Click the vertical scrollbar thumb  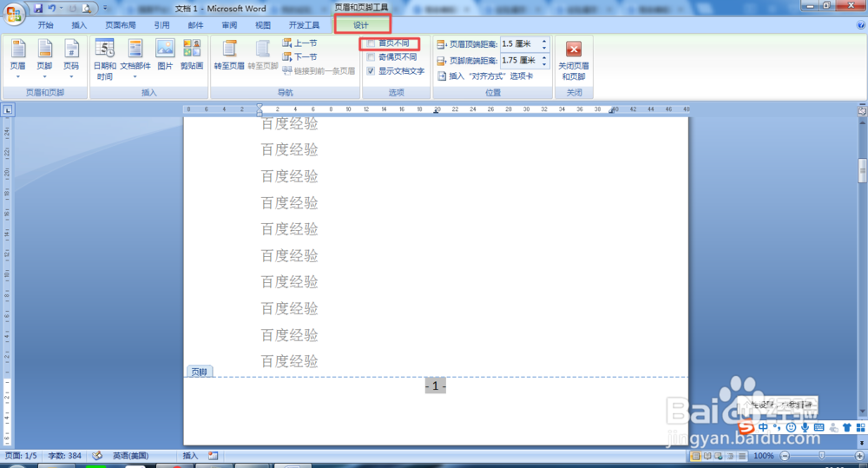(862, 170)
